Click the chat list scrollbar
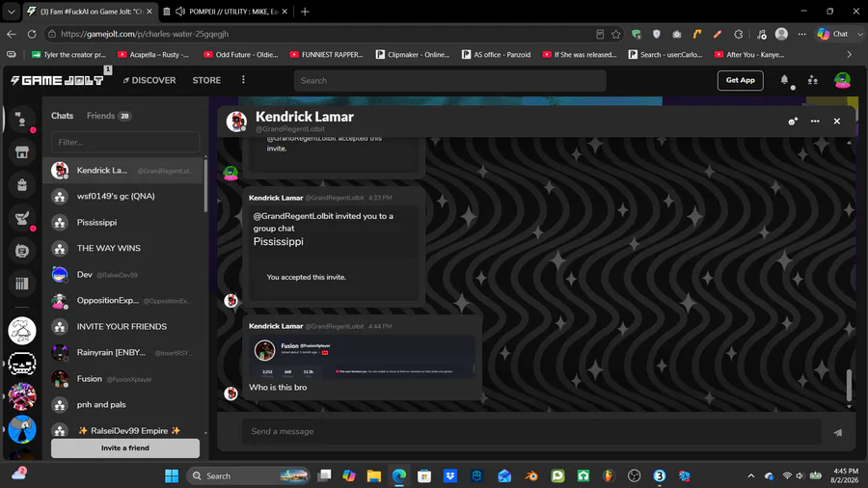 click(x=205, y=185)
